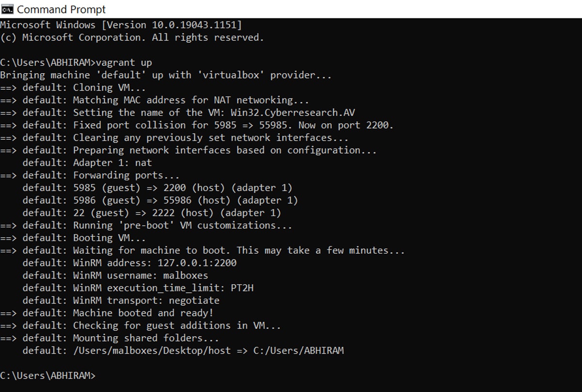Click the Command Prompt title bar icon
The image size is (582, 392).
[x=7, y=9]
